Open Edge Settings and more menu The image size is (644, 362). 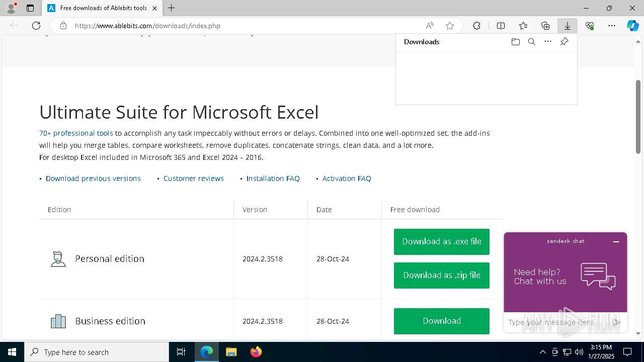(612, 26)
